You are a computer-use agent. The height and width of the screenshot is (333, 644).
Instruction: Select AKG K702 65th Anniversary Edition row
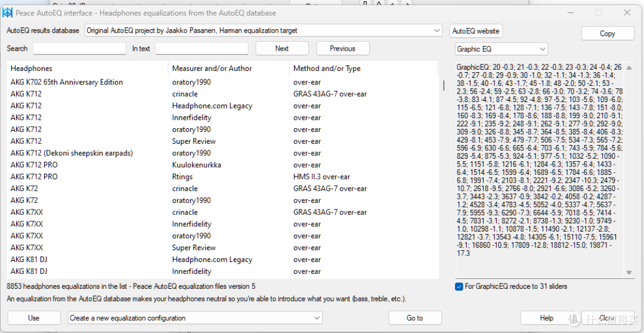[222, 82]
